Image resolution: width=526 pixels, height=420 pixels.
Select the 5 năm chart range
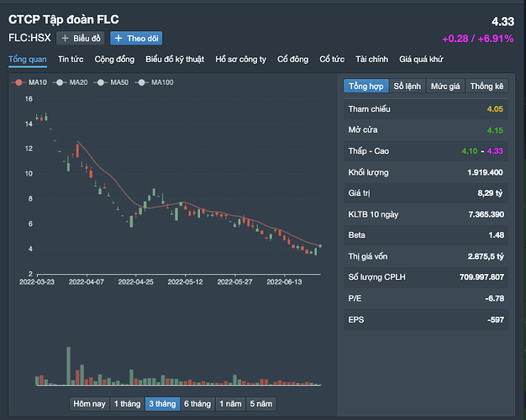[x=261, y=403]
